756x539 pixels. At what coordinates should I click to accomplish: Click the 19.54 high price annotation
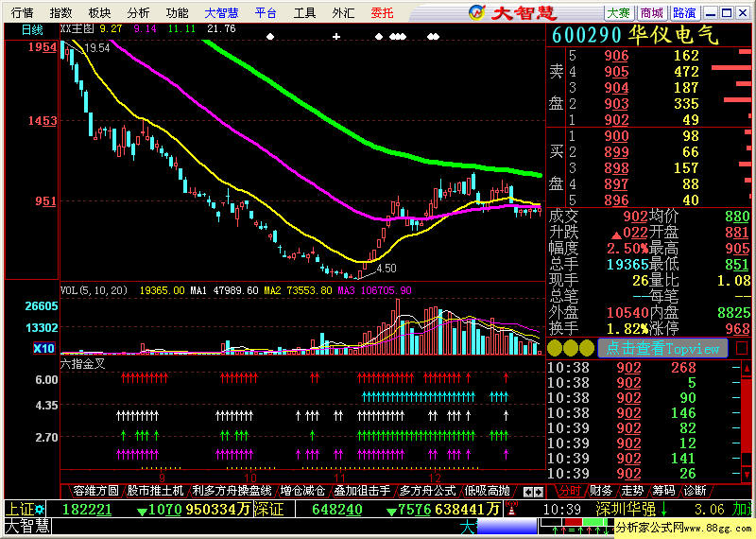[x=97, y=48]
